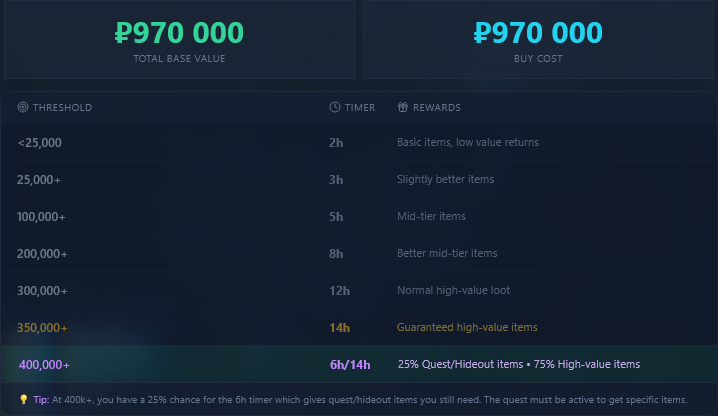Click the target icon beside Threshold header
Screen dimensions: 718x416
pos(22,107)
